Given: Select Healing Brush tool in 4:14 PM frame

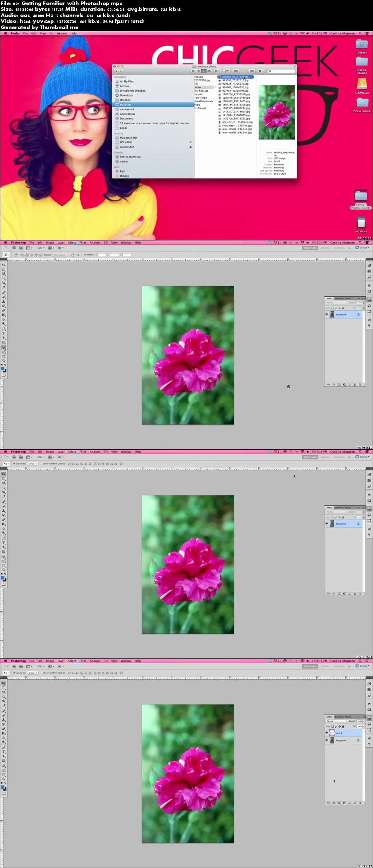Looking at the screenshot, I should (4, 292).
